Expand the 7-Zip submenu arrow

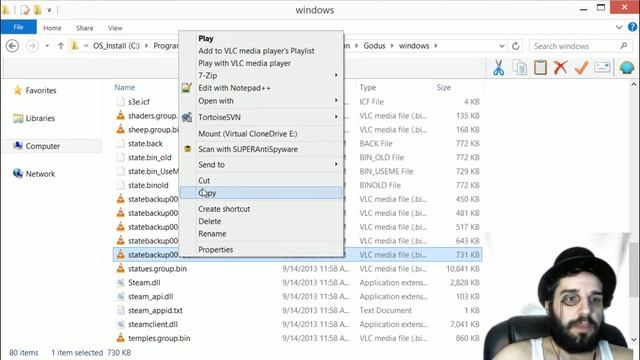point(336,75)
